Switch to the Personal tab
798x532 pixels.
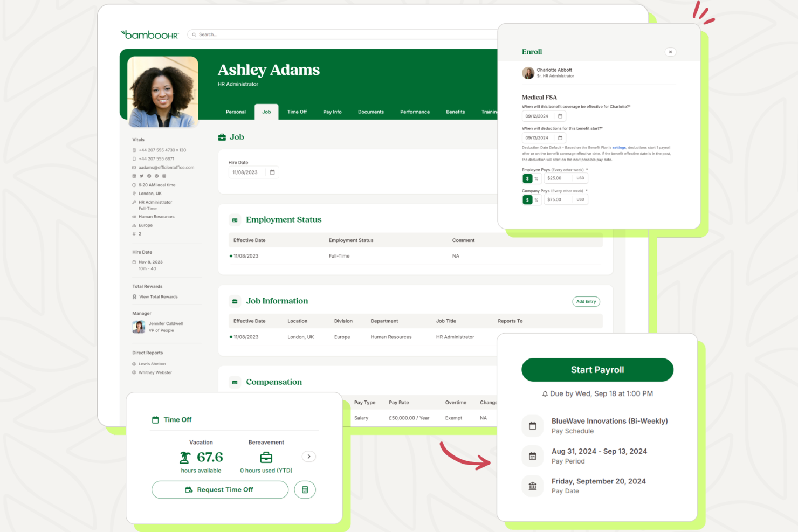coord(236,112)
